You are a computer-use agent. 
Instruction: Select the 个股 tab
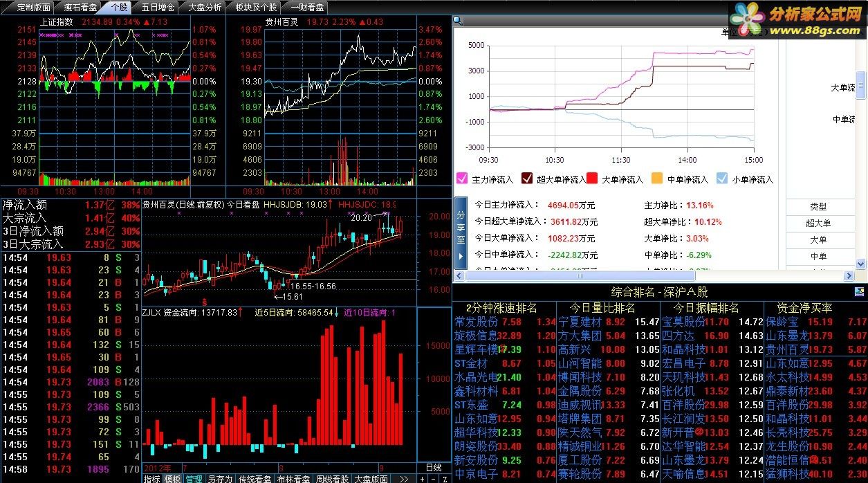tap(119, 8)
